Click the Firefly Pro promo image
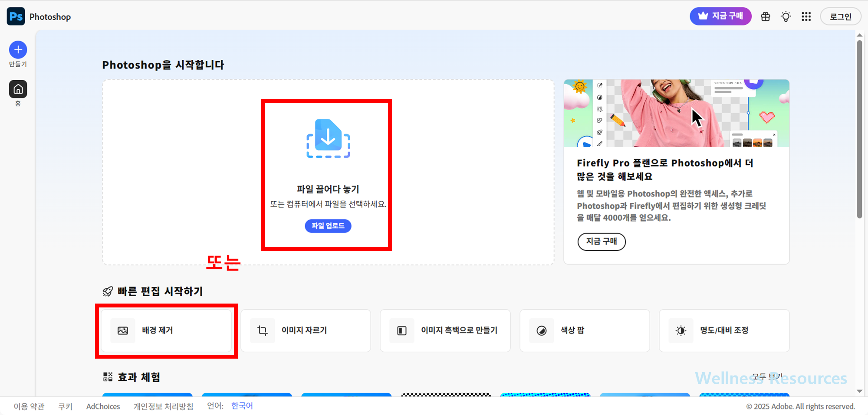 click(x=677, y=113)
